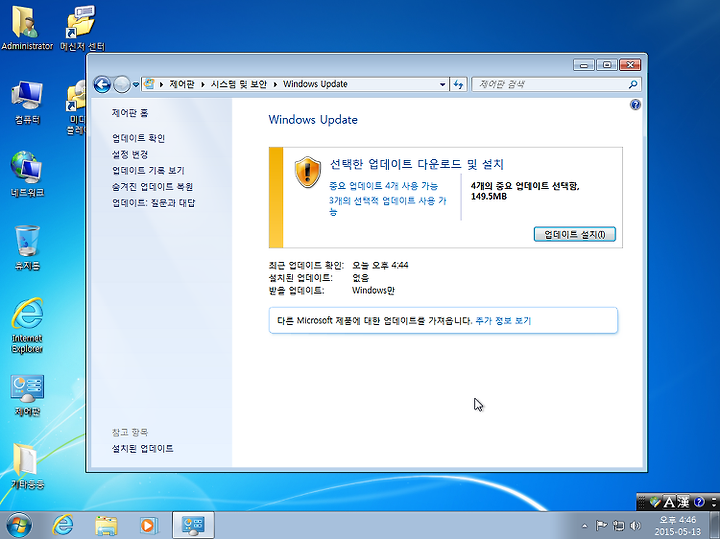The height and width of the screenshot is (539, 720).
Task: Click the Control Panel icon in the address bar
Action: coord(149,84)
